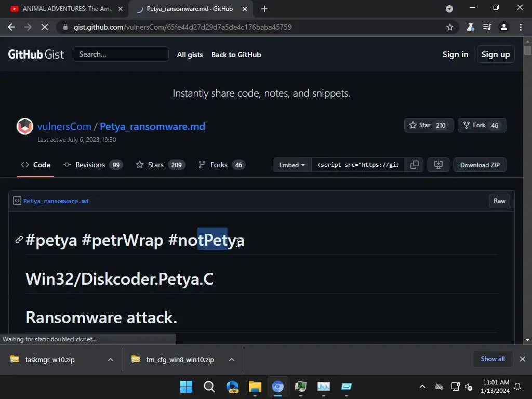The image size is (532, 399).
Task: Select the Petya_ransomware.md GitHub tab
Action: click(x=190, y=9)
